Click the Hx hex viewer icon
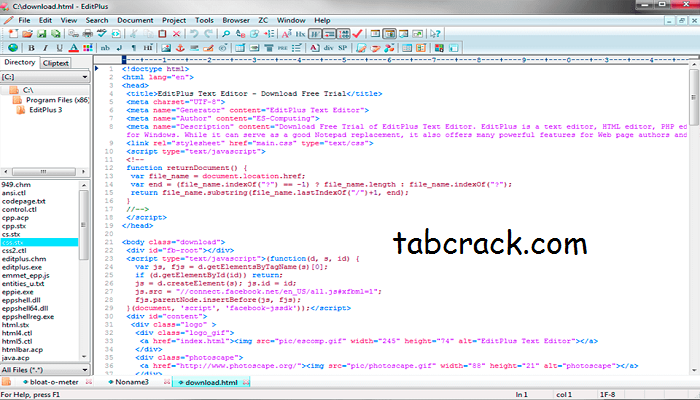The image size is (700, 400). click(x=300, y=33)
